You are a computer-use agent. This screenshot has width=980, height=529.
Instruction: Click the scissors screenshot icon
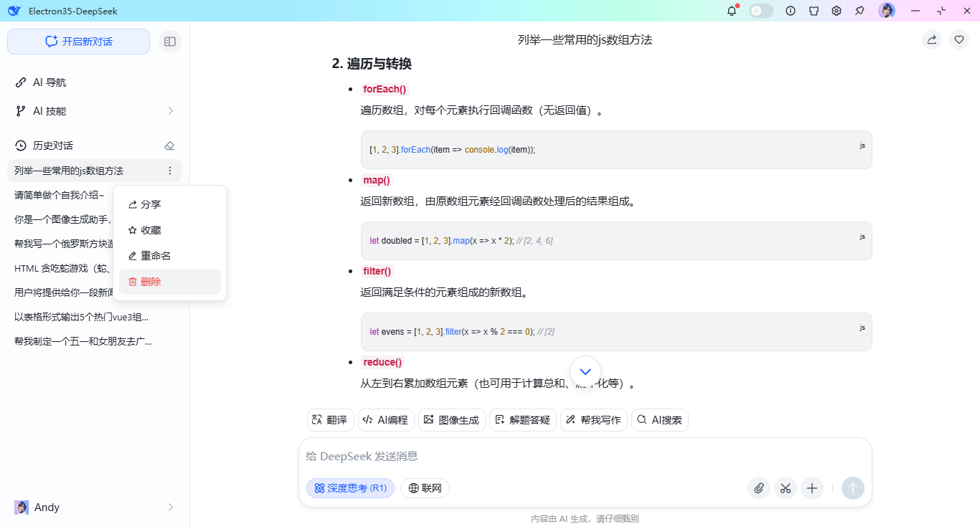(786, 488)
